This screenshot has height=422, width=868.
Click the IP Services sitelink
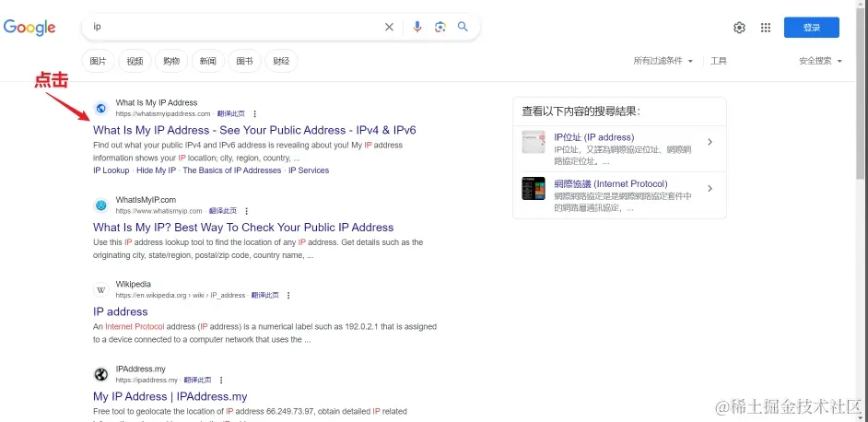309,170
